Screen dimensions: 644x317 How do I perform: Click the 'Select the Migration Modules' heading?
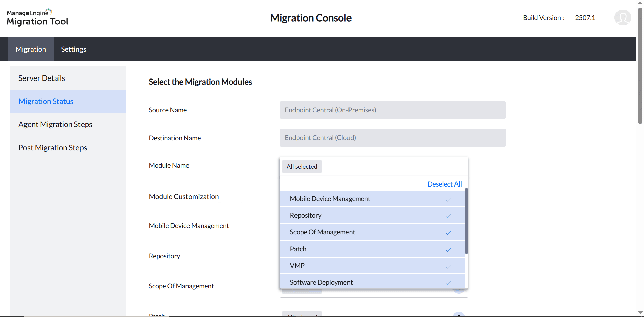(x=200, y=82)
